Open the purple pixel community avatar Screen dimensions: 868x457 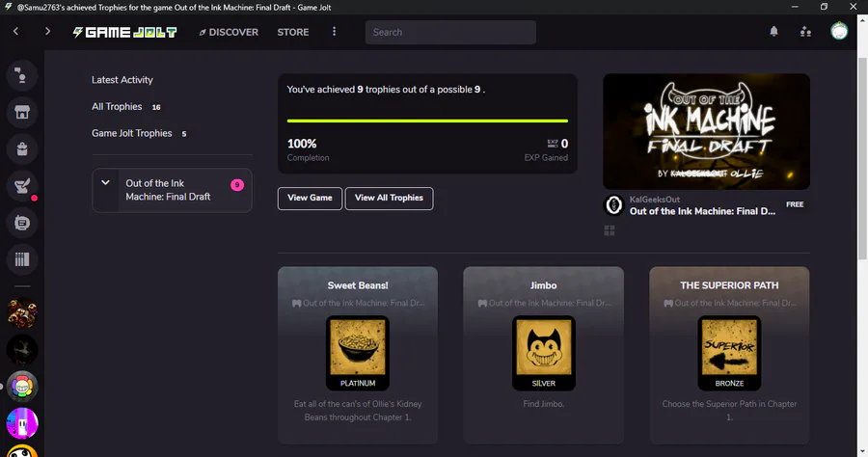22,423
